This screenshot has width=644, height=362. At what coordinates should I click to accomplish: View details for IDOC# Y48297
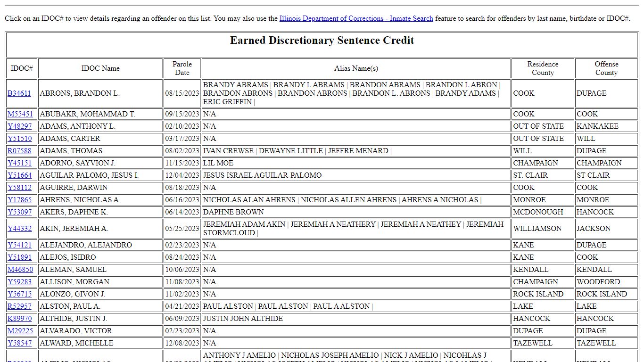20,126
